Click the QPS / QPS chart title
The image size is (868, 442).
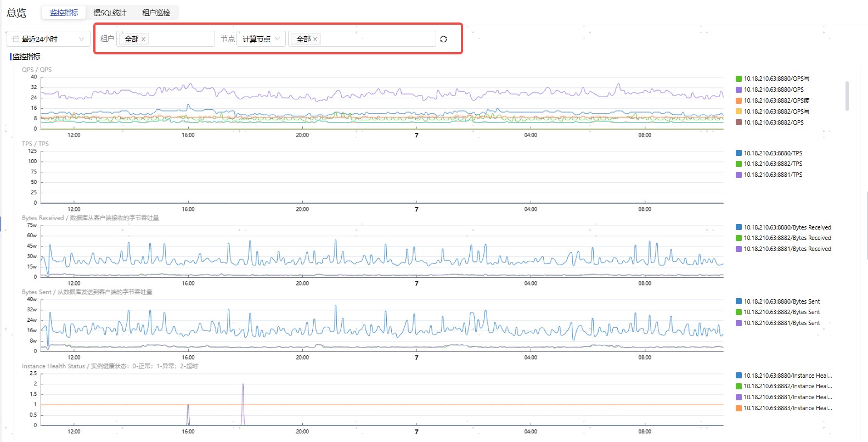point(37,70)
